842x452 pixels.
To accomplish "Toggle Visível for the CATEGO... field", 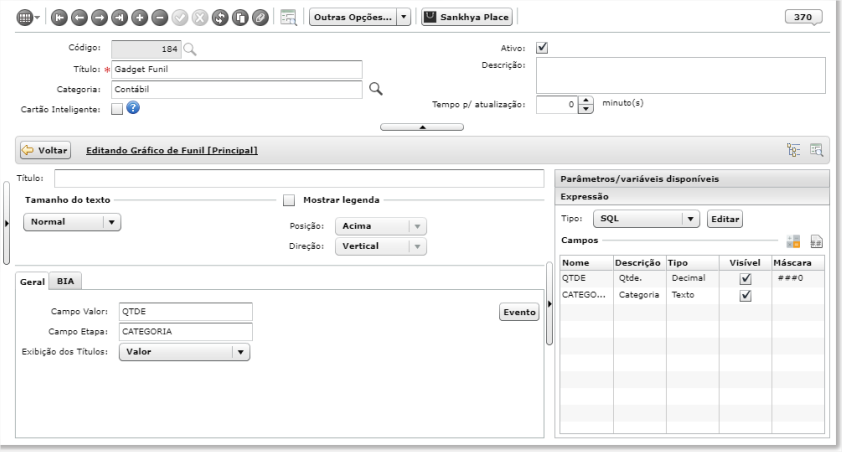I will (745, 295).
